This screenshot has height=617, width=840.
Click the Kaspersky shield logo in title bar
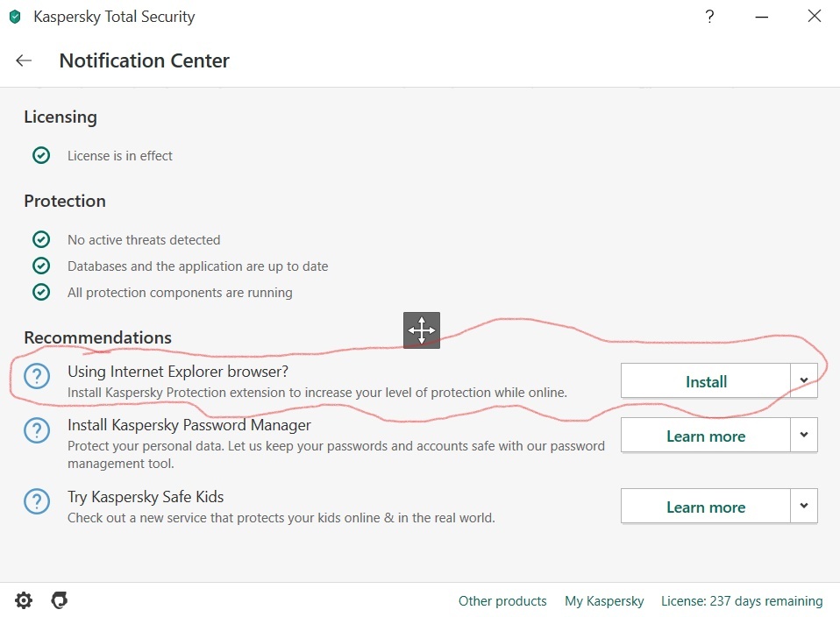(15, 17)
